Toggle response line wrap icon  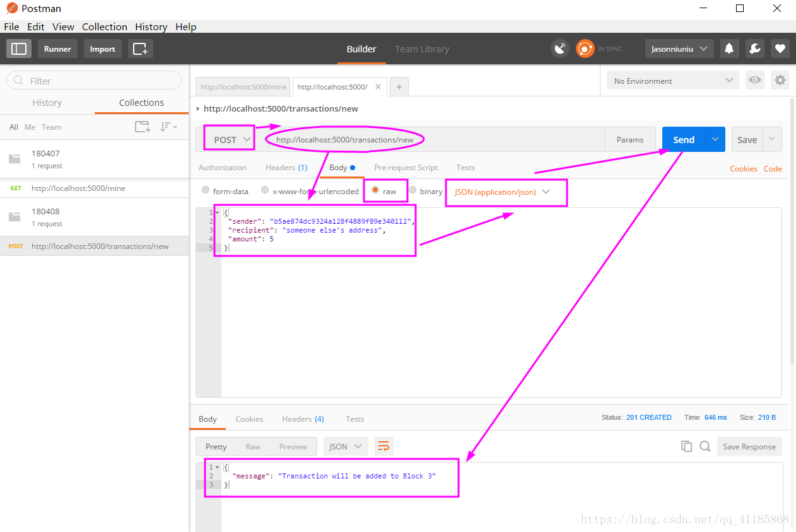pyautogui.click(x=383, y=446)
